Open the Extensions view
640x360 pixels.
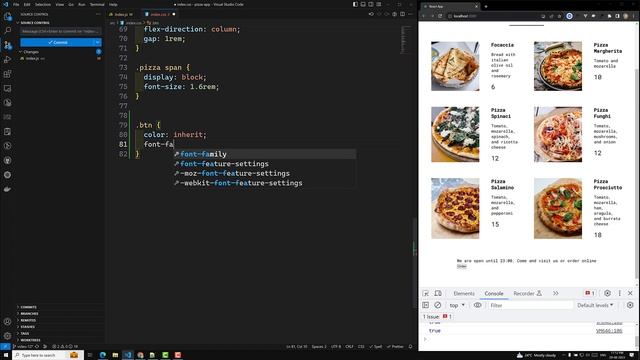7,74
